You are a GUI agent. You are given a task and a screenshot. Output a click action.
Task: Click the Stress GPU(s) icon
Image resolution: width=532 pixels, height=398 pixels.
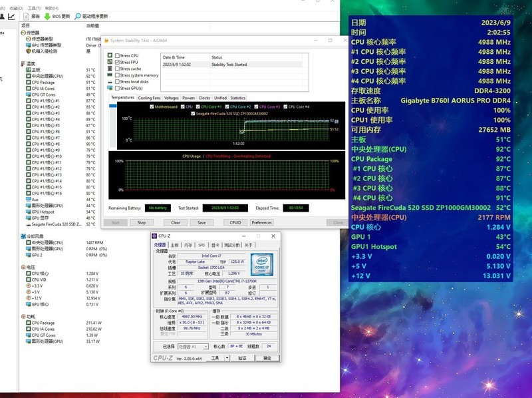pos(110,88)
